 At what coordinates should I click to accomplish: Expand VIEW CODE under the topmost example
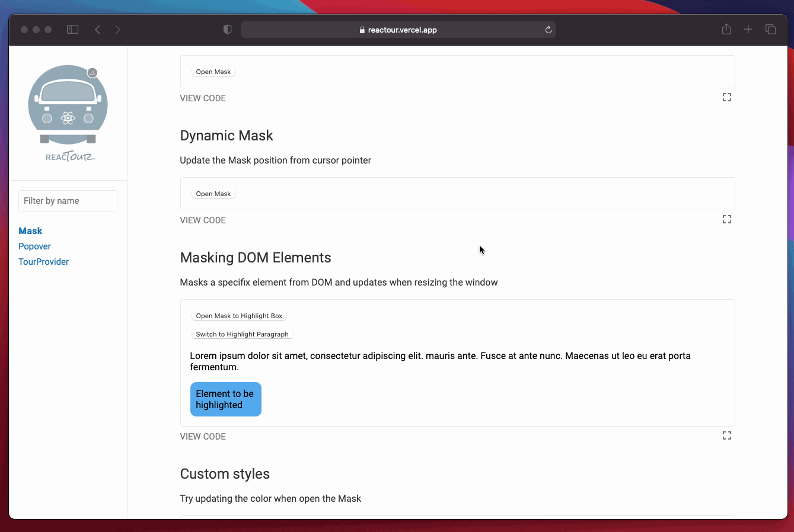pyautogui.click(x=203, y=98)
